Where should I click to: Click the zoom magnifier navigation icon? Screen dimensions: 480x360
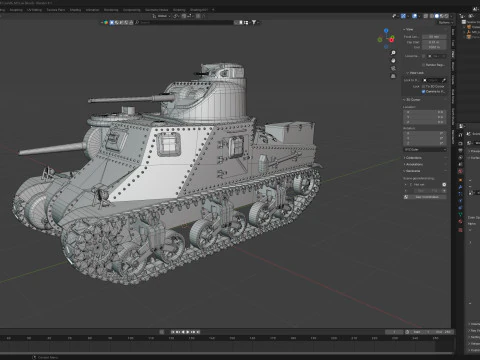(393, 53)
